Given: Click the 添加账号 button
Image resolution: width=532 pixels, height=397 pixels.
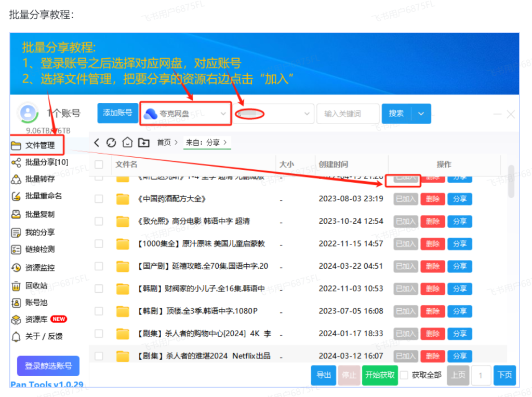Looking at the screenshot, I should click(x=117, y=113).
